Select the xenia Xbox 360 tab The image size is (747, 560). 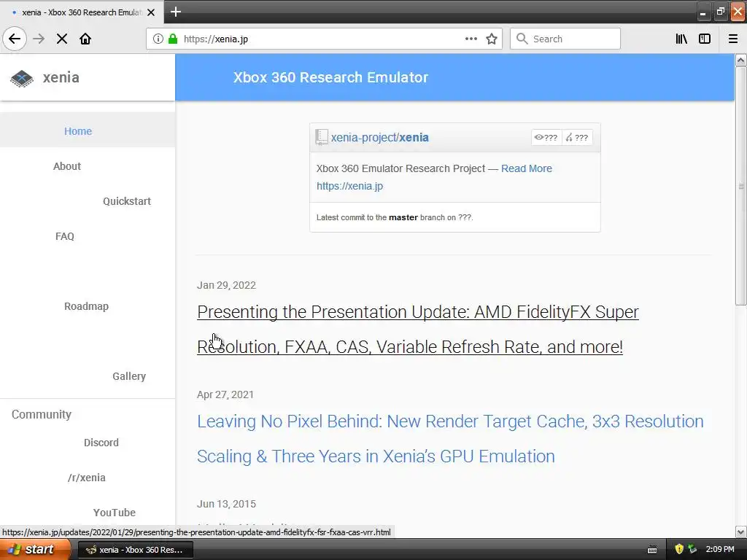coord(82,12)
